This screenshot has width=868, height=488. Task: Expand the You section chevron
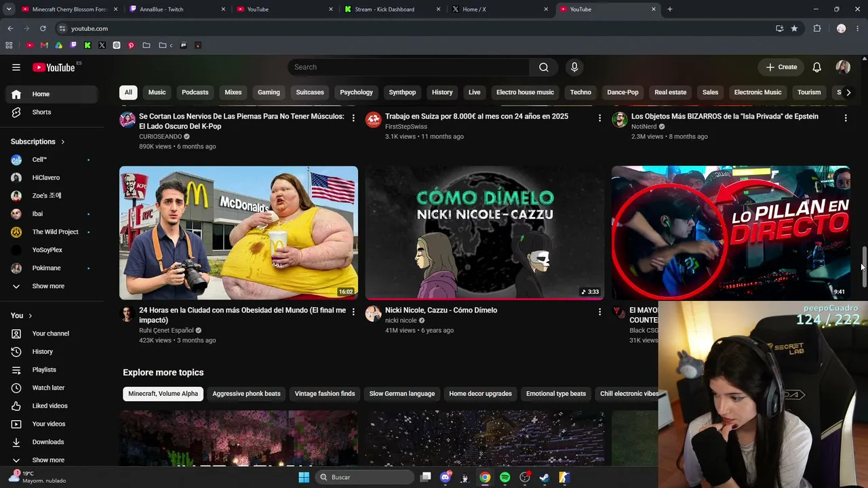point(31,316)
